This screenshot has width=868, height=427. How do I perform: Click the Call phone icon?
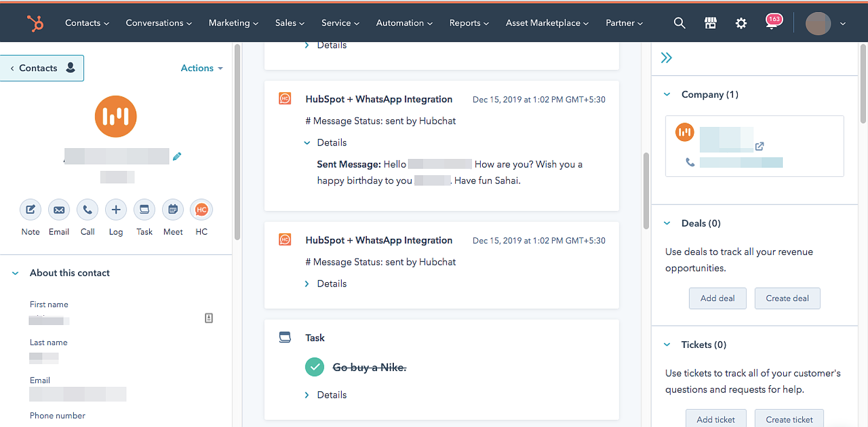pyautogui.click(x=87, y=209)
